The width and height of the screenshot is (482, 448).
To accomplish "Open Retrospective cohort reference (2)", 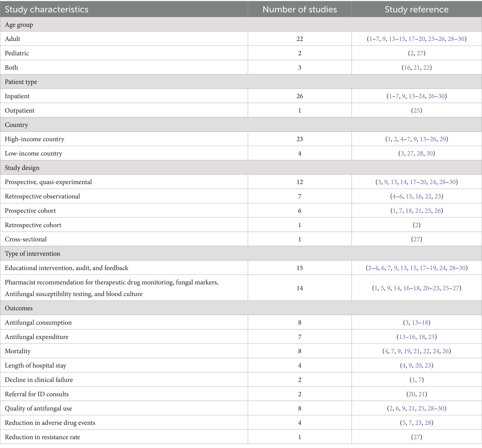I will pos(416,225).
